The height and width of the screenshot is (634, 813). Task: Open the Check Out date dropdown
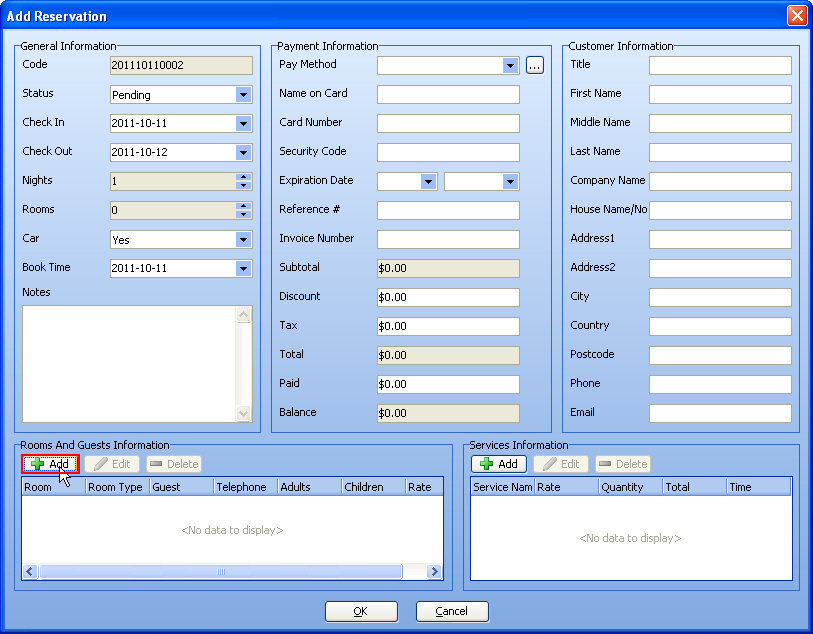click(x=243, y=153)
